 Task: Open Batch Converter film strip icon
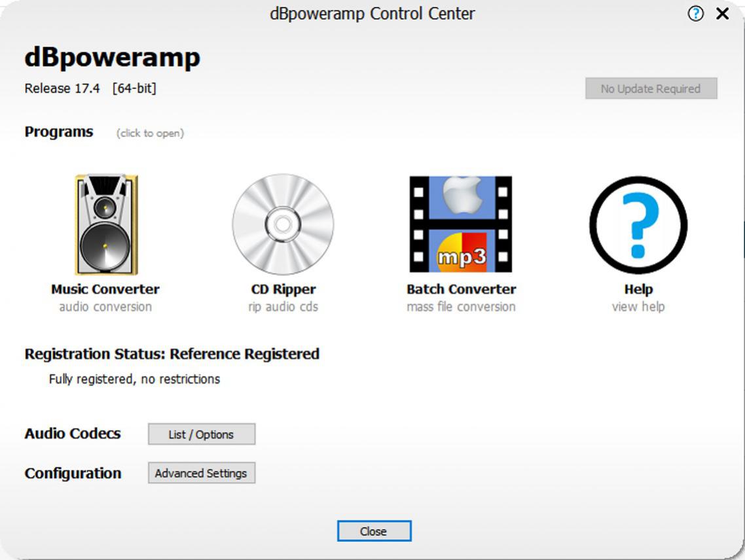coord(461,224)
